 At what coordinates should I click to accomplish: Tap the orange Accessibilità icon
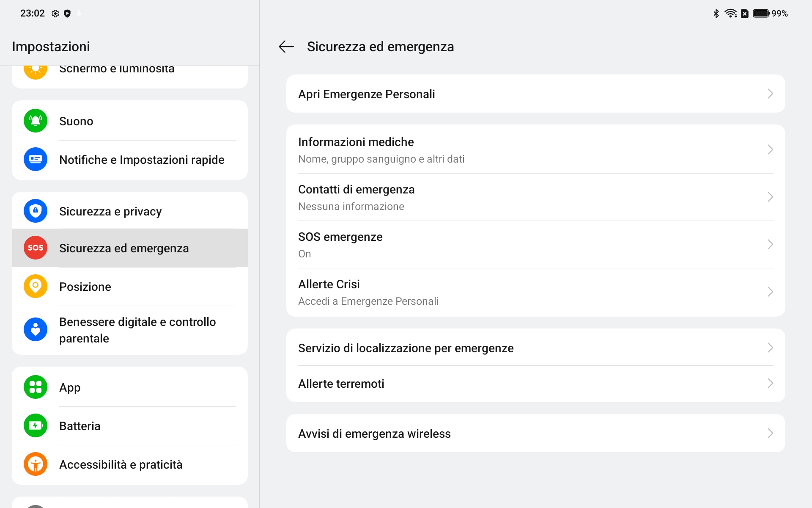36,464
